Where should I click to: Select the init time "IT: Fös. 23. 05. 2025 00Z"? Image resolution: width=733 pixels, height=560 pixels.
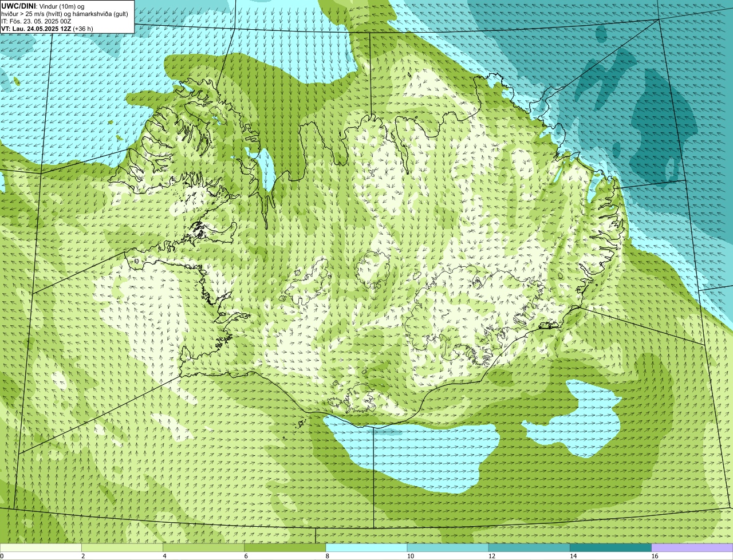36,21
